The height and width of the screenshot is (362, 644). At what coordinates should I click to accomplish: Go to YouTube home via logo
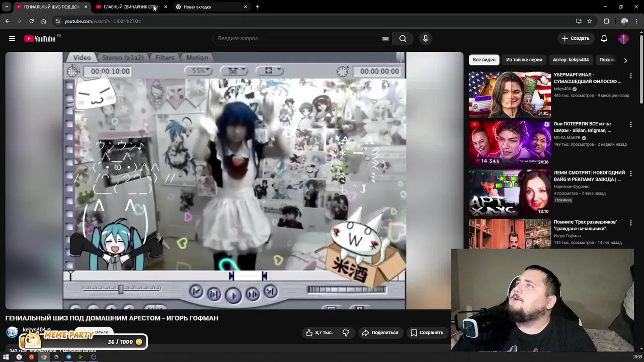pos(40,39)
